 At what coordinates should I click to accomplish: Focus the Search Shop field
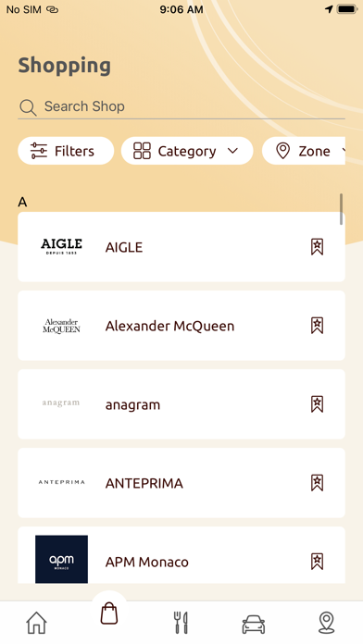tap(181, 106)
